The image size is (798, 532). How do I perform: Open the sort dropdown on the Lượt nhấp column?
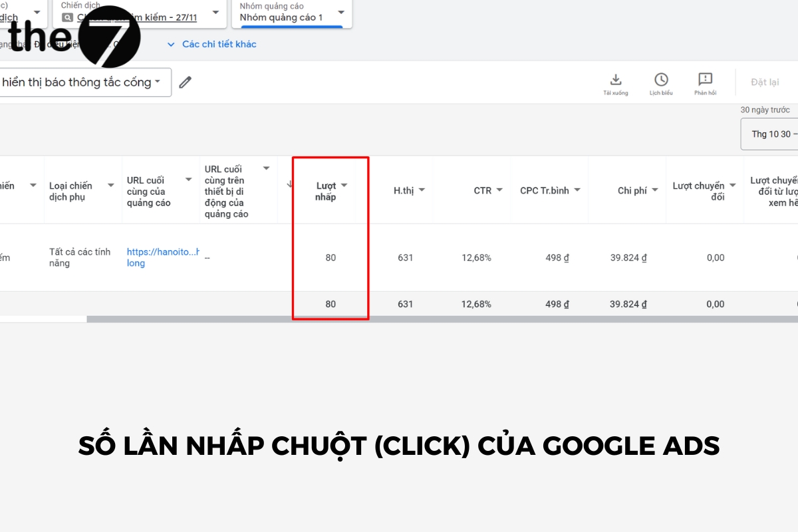point(344,185)
